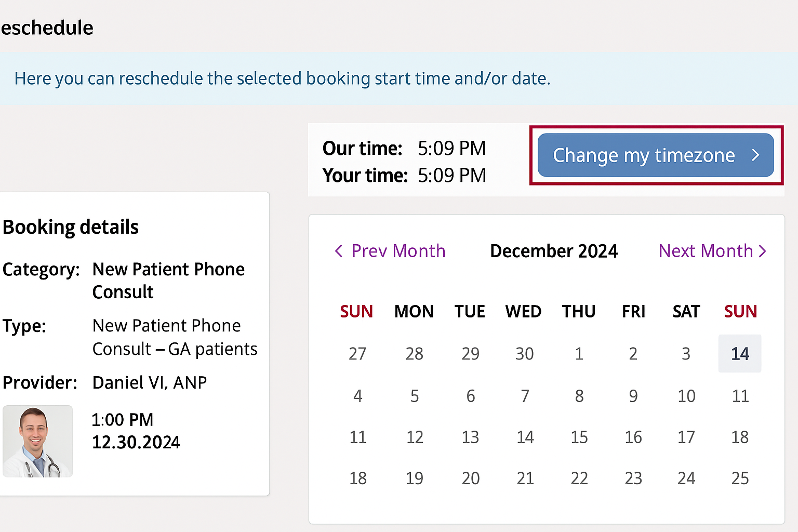Viewport: 798px width, 532px height.
Task: Pick date 1 under THU column
Action: 579,354
